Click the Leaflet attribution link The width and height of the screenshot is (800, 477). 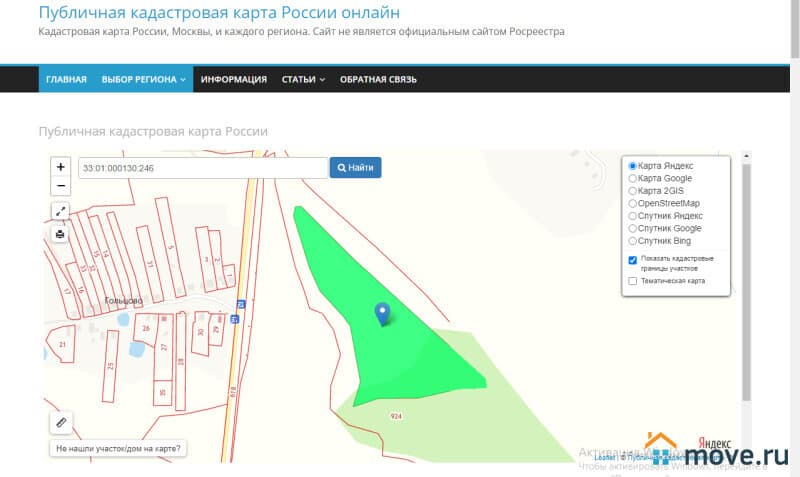point(605,458)
